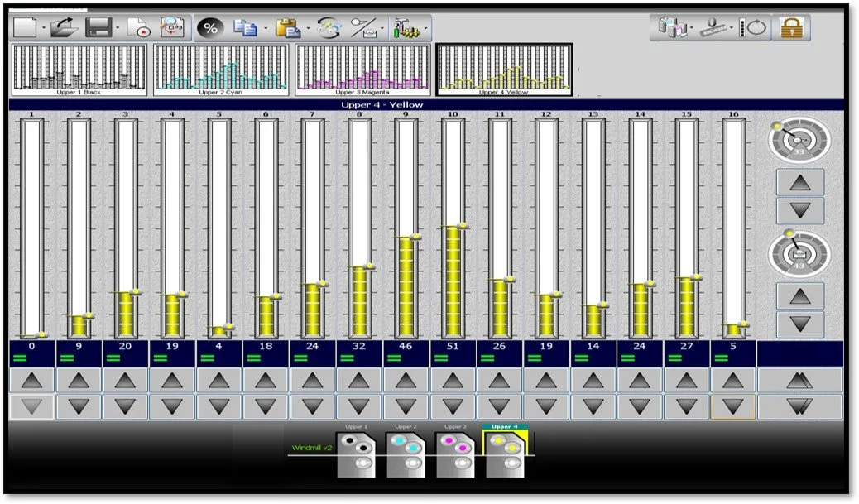
Task: Expand dropdown arrow beside the ink tools icon
Action: [x=425, y=28]
